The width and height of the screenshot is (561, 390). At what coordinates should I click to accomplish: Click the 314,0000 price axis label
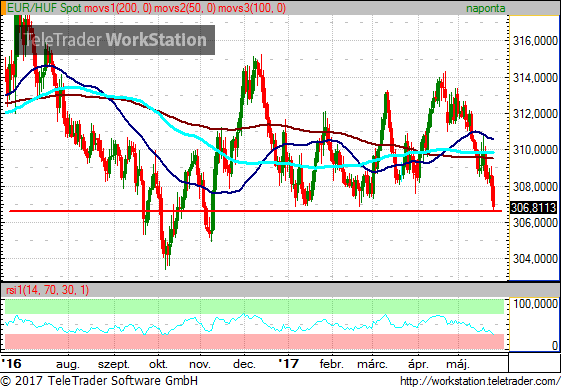(x=535, y=78)
